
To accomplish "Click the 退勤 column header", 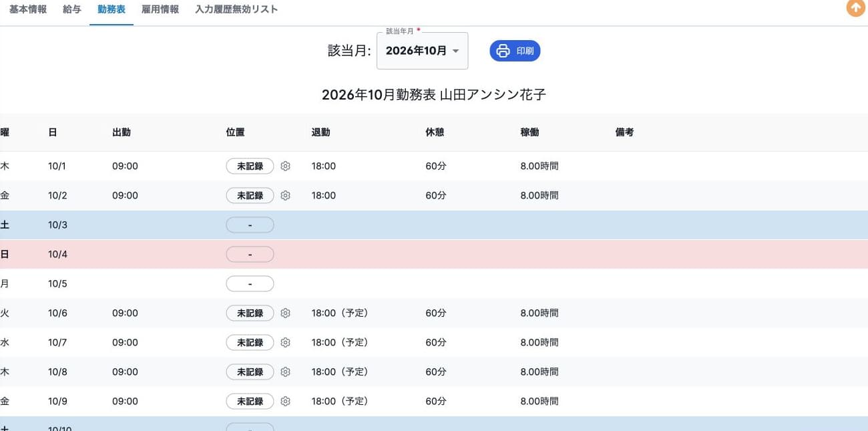I will (x=320, y=132).
